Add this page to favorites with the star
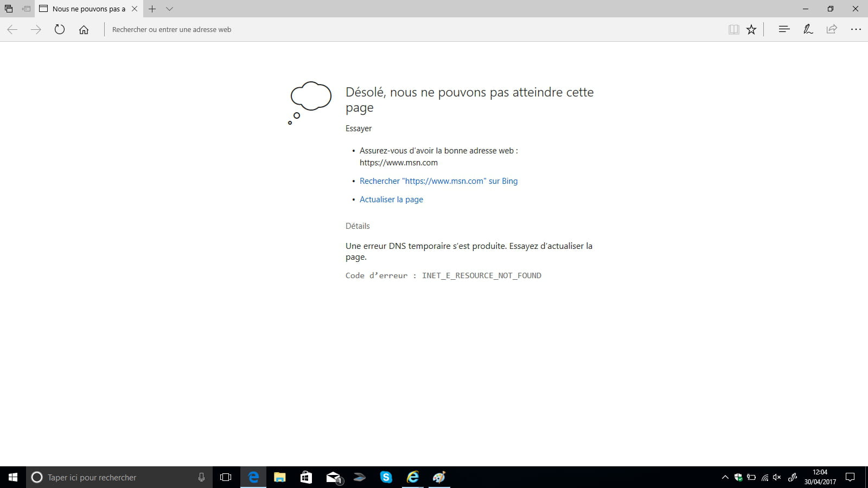Image resolution: width=868 pixels, height=488 pixels. point(751,30)
